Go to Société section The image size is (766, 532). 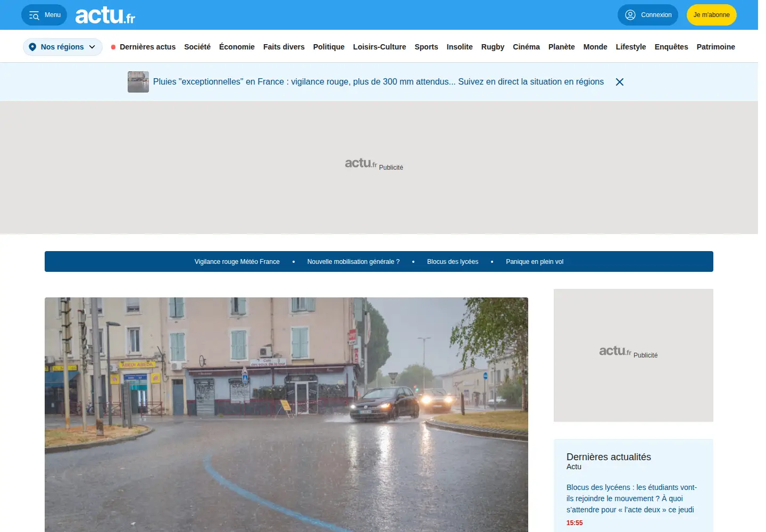coord(197,47)
